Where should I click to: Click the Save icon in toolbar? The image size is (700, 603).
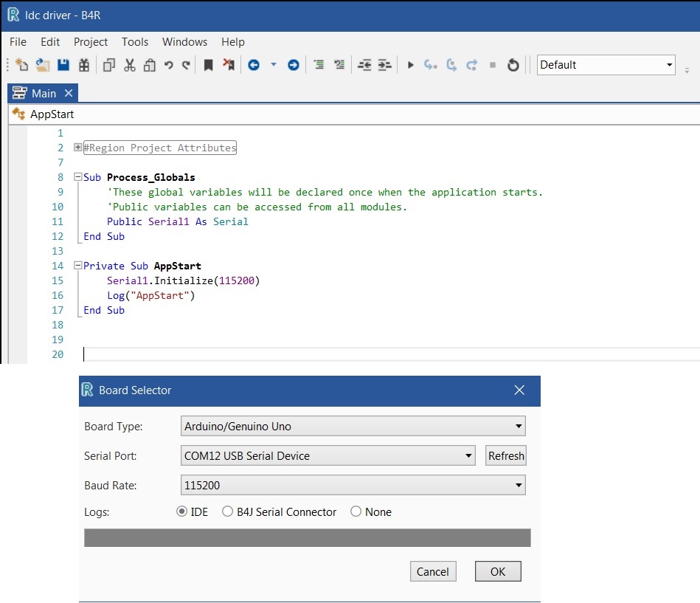(x=63, y=65)
